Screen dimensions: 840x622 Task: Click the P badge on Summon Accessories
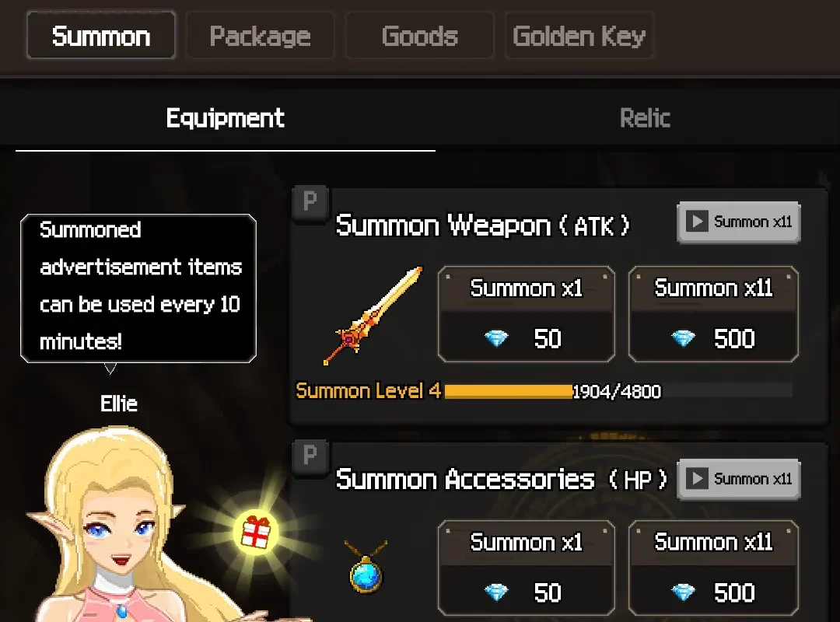(x=310, y=456)
